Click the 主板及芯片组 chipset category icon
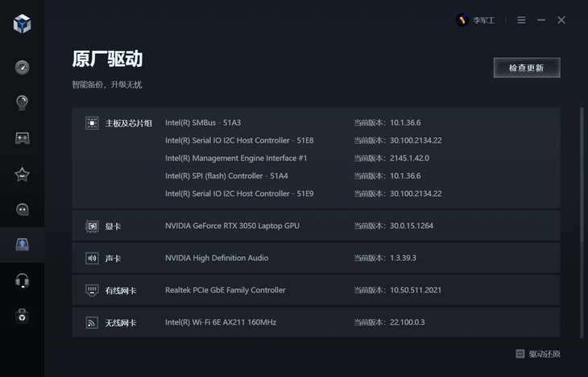Screen dimensions: 588x377 tap(92, 123)
